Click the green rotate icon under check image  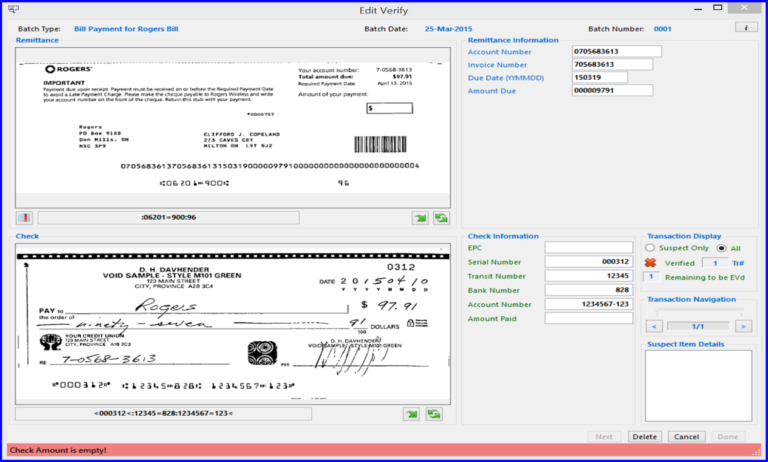click(433, 414)
